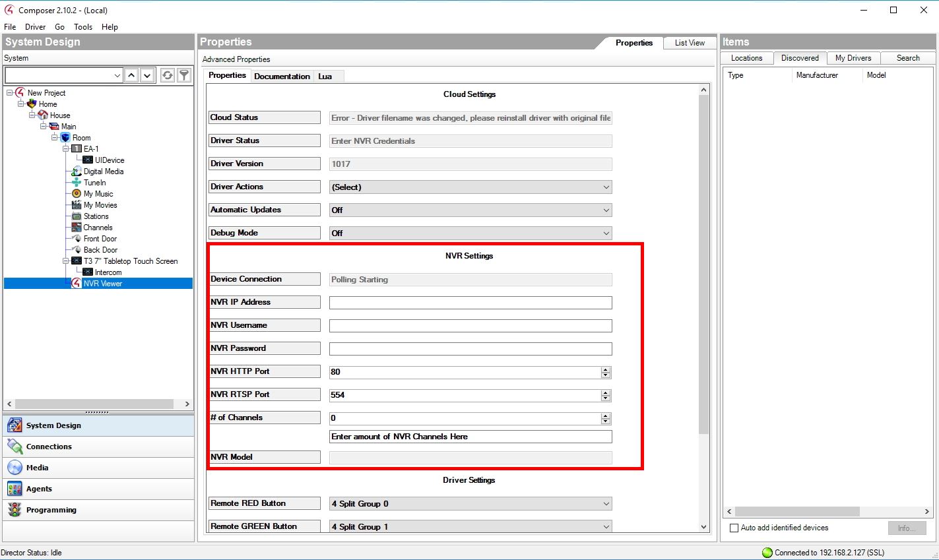Image resolution: width=939 pixels, height=560 pixels.
Task: Open the Driver Actions dropdown
Action: (470, 187)
